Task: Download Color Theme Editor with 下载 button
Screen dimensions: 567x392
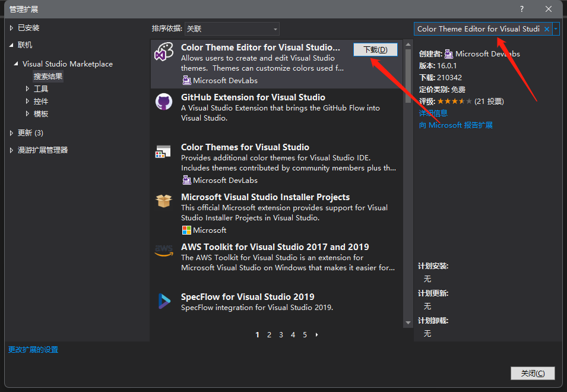Action: (375, 50)
